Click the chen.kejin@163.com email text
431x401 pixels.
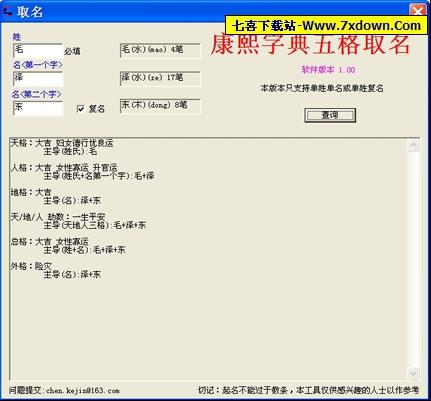tap(83, 390)
